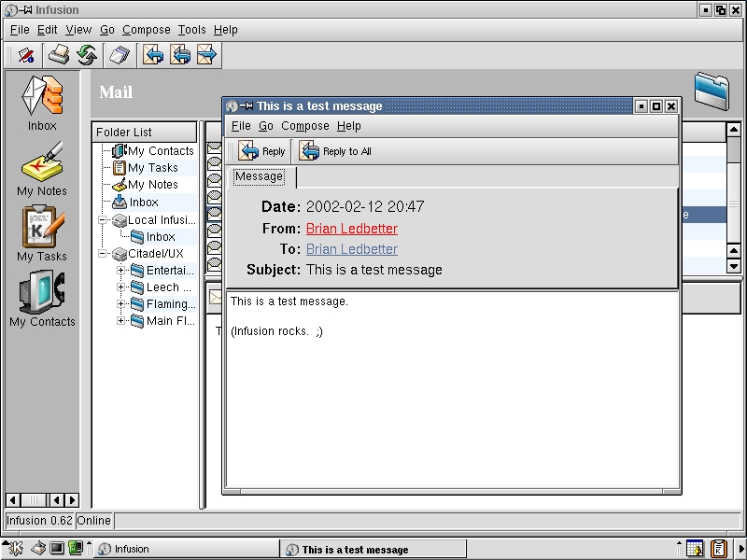Viewport: 747px width, 560px height.
Task: Click the Folder List header
Action: [145, 132]
